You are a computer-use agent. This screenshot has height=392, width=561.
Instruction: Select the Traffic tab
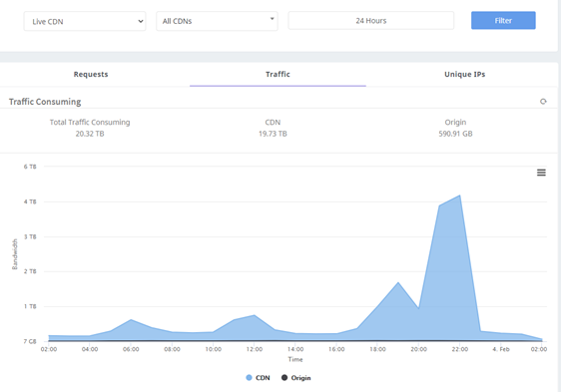pyautogui.click(x=278, y=74)
